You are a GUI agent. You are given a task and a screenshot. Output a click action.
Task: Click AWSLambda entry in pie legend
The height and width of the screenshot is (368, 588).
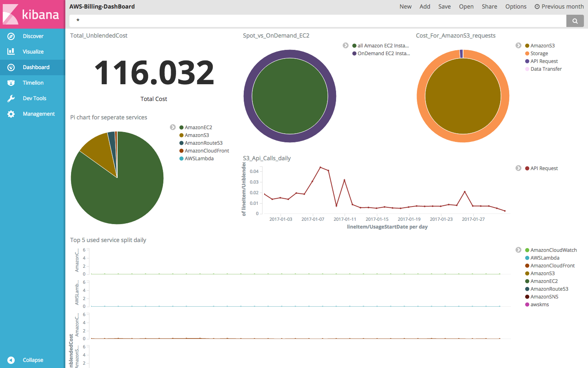click(196, 159)
